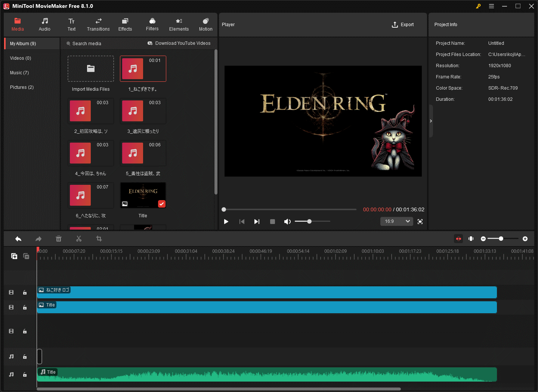The height and width of the screenshot is (392, 538).
Task: Open the 16:9 aspect ratio dropdown
Action: (397, 221)
